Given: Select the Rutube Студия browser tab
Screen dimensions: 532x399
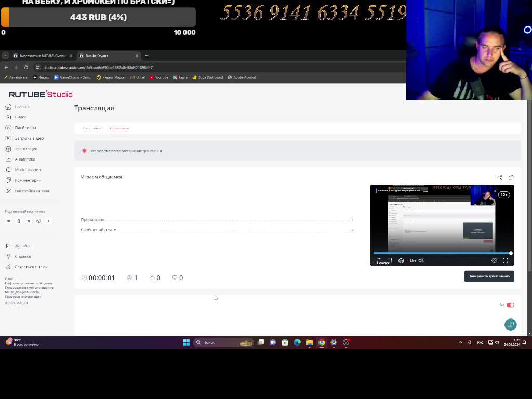Looking at the screenshot, I should pos(109,56).
